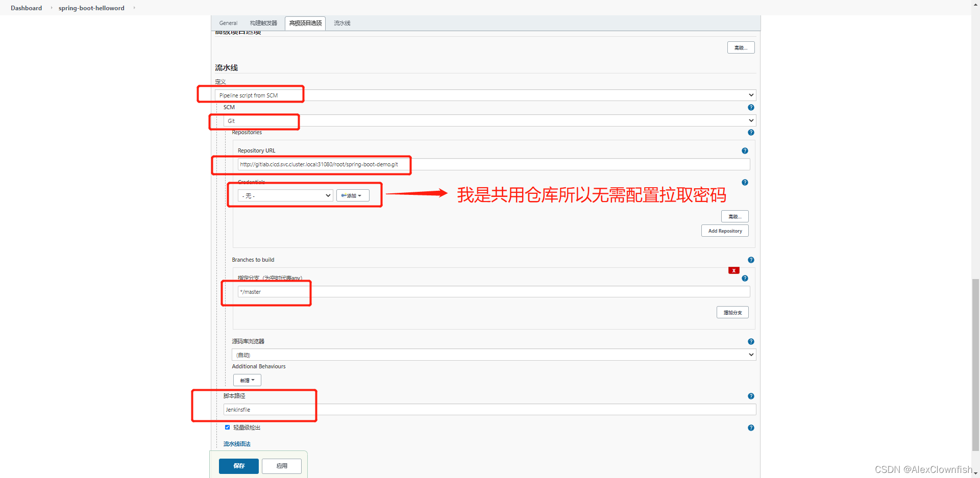Open breadcrumb arrow after spring-boot-helloword
Viewport: 980px width, 478px height.
[134, 8]
